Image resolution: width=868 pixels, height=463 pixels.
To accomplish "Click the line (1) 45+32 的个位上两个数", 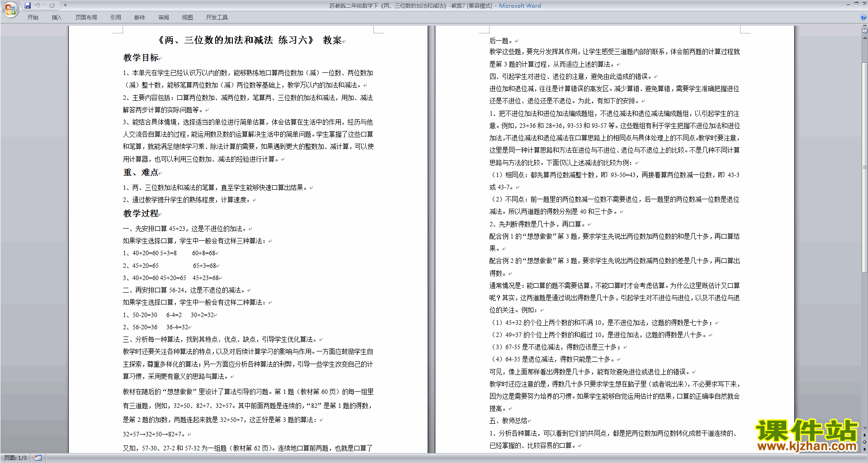I will coord(603,323).
